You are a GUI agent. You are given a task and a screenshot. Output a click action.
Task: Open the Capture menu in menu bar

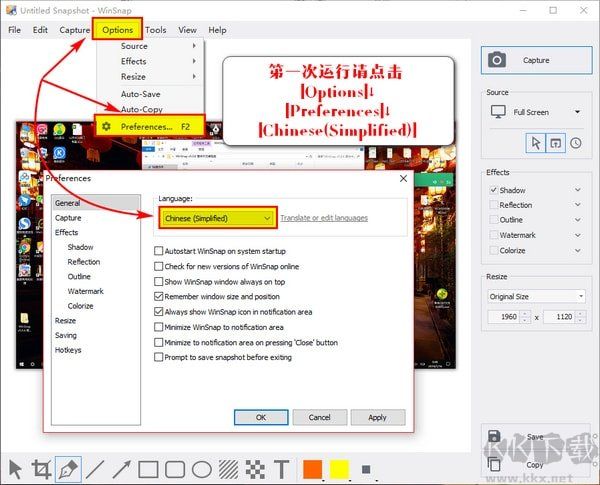pyautogui.click(x=74, y=30)
